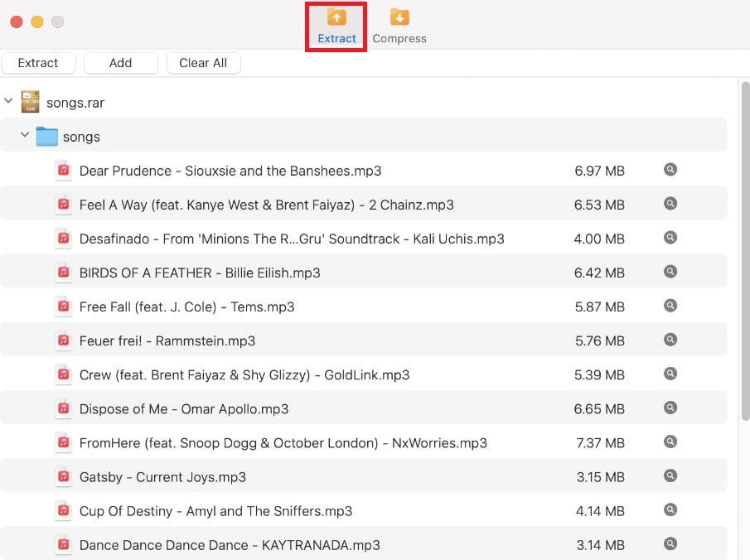Preview FromHere with its magnifier icon
The width and height of the screenshot is (750, 560).
[x=670, y=442]
